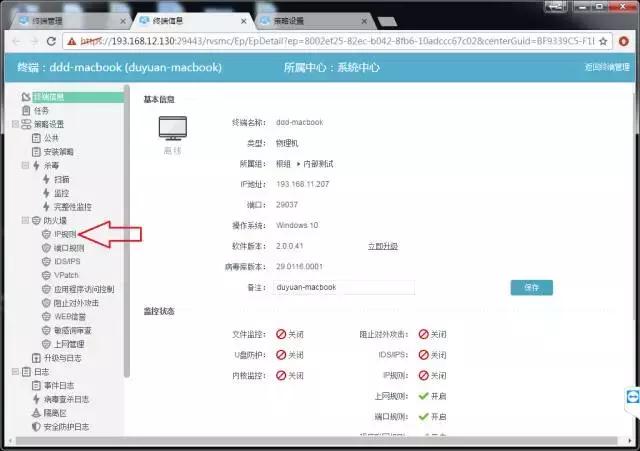Screen dimensions: 640x451
Task: Click the bottom horizontal scrollbar
Action: (316, 440)
